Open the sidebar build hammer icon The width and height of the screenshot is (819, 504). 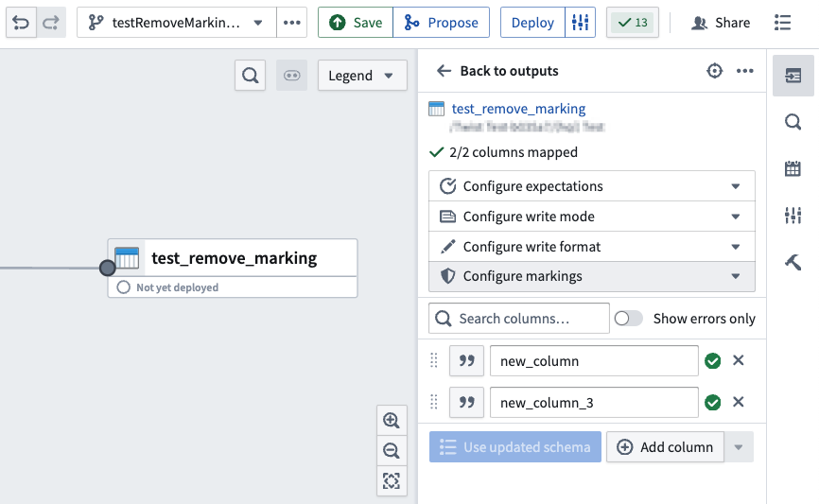793,262
